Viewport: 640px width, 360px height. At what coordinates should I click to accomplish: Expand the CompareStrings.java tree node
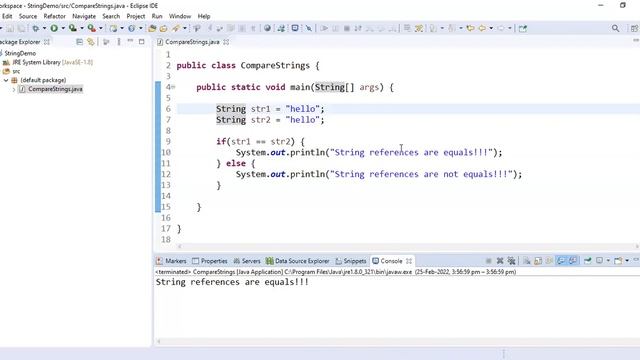[13, 89]
